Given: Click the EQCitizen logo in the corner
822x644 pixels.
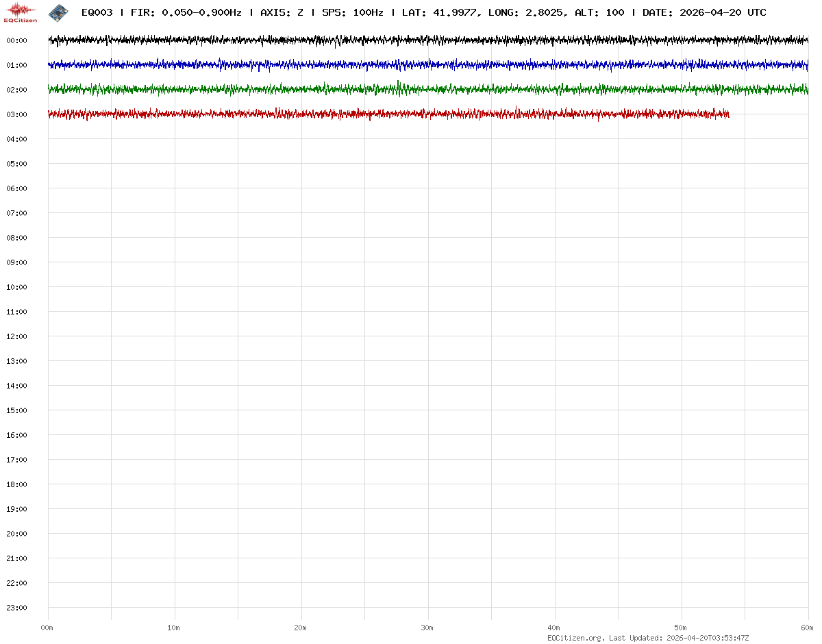Looking at the screenshot, I should tap(21, 12).
